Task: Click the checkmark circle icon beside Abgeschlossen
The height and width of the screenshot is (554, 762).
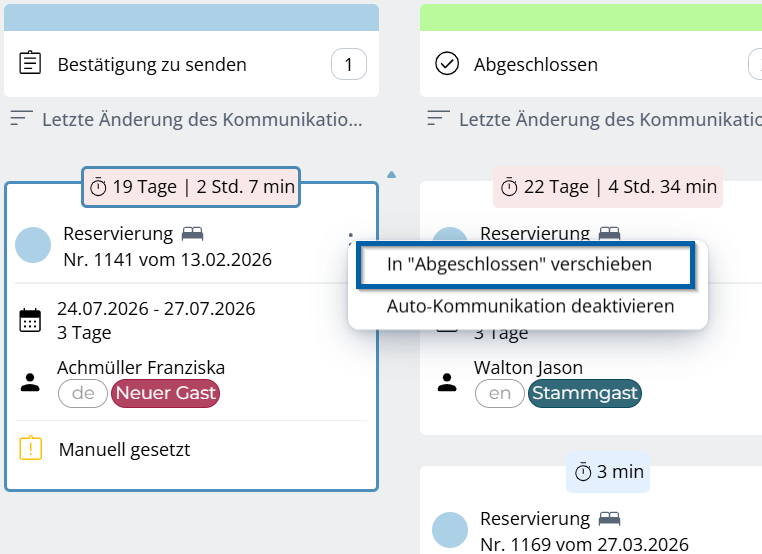Action: pos(447,65)
